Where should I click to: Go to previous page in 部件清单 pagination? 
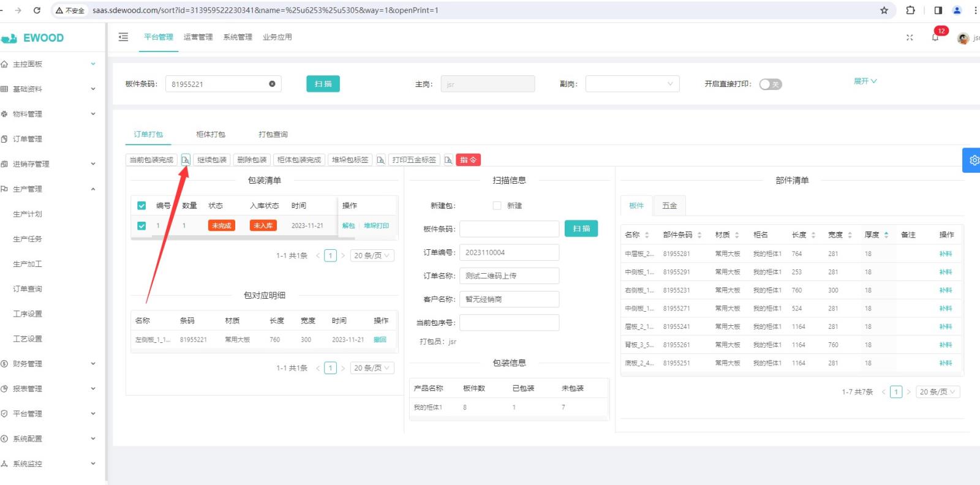[884, 392]
